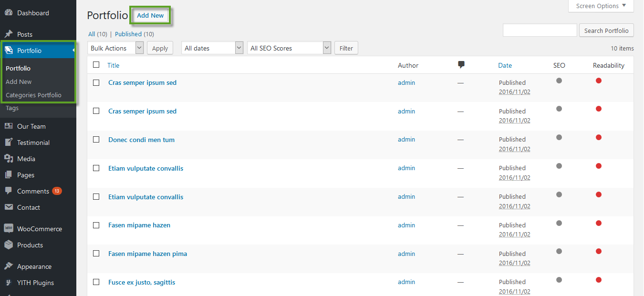Tick the checkbox for Donec condi men tum
Screen dimensions: 644x296
coord(96,140)
